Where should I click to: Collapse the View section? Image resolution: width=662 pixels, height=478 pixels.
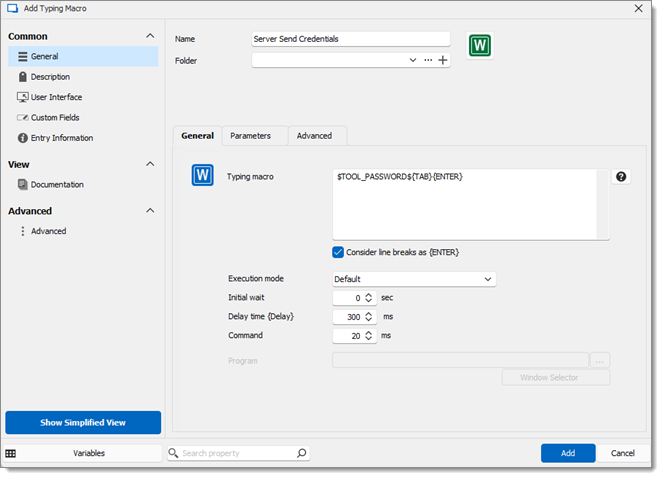[x=150, y=164]
